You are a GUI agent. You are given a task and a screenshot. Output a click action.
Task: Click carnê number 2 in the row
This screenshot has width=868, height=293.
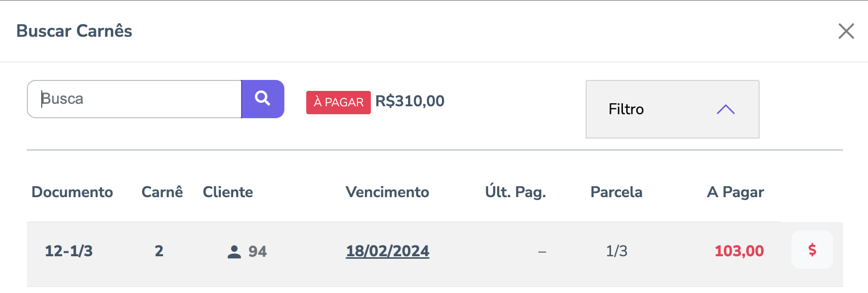pyautogui.click(x=159, y=251)
